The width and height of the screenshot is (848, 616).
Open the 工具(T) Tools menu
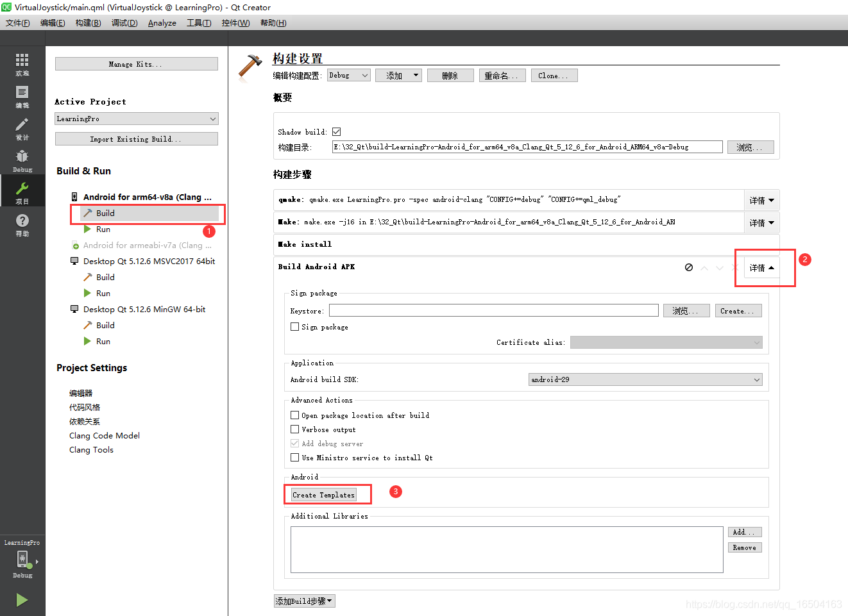point(199,22)
